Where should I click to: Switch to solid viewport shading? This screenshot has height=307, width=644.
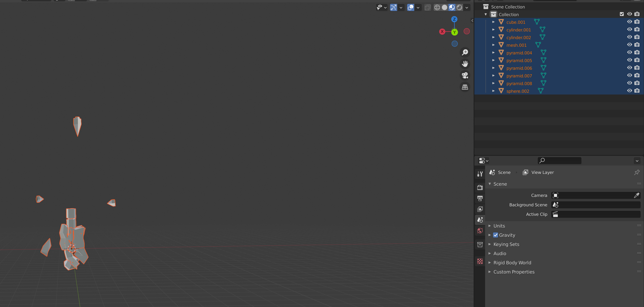[444, 7]
